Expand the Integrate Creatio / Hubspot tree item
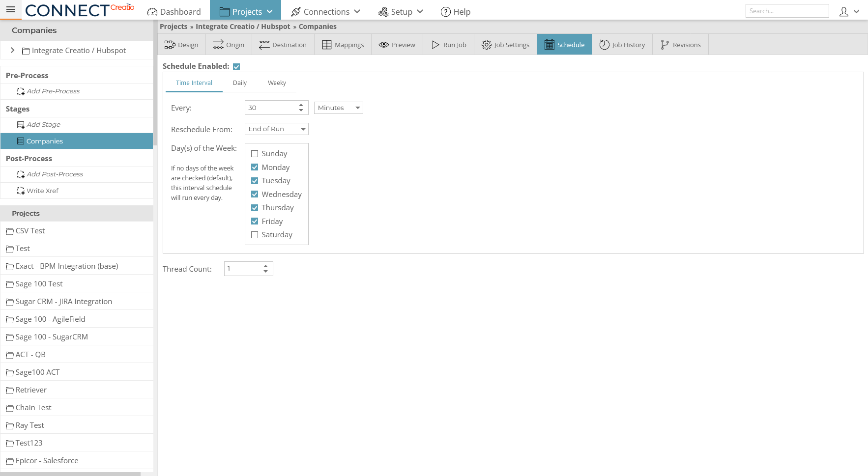The width and height of the screenshot is (868, 476). pos(12,50)
